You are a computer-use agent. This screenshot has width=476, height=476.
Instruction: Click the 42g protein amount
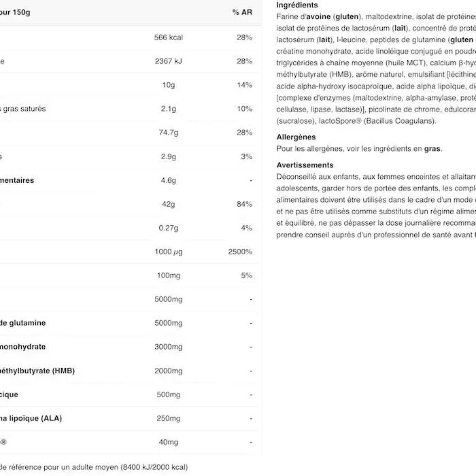point(169,204)
